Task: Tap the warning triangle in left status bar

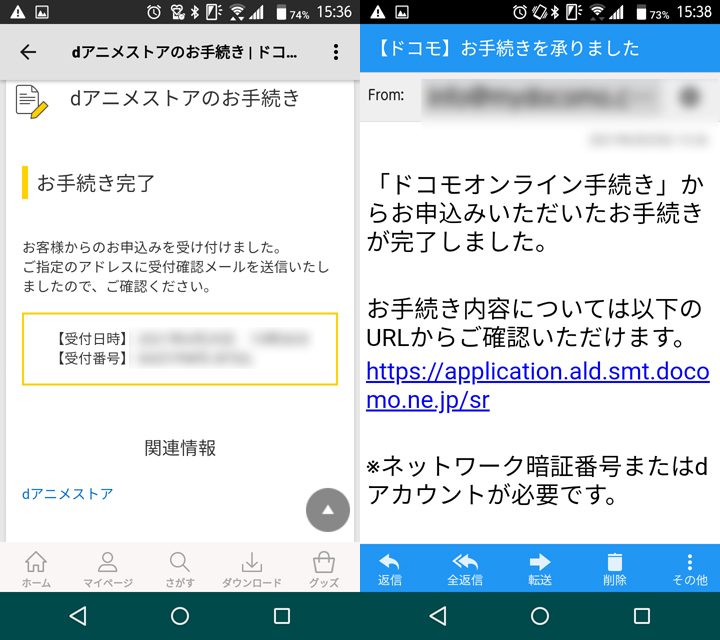Action: tap(18, 12)
